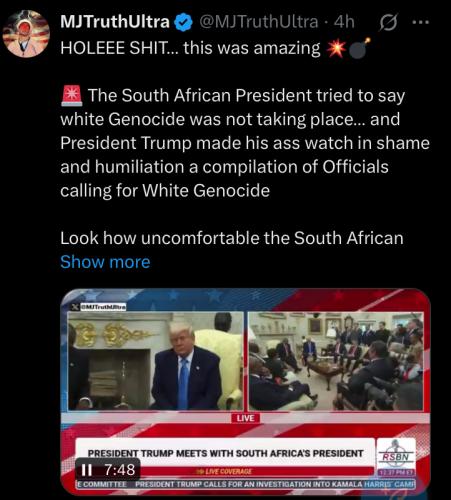Click the scrolling news ticker text
The height and width of the screenshot is (500, 451).
(x=246, y=484)
